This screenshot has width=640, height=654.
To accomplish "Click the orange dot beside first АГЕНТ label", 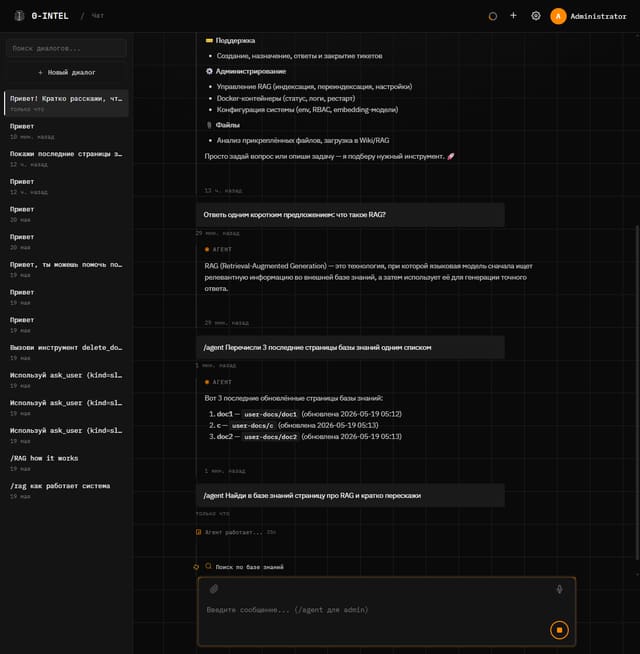I will (207, 249).
